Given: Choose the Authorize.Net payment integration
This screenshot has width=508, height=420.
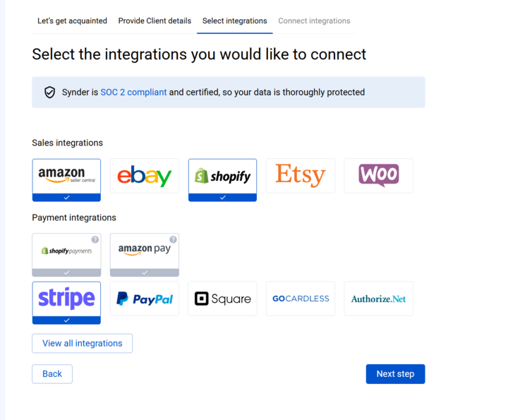Looking at the screenshot, I should [378, 299].
